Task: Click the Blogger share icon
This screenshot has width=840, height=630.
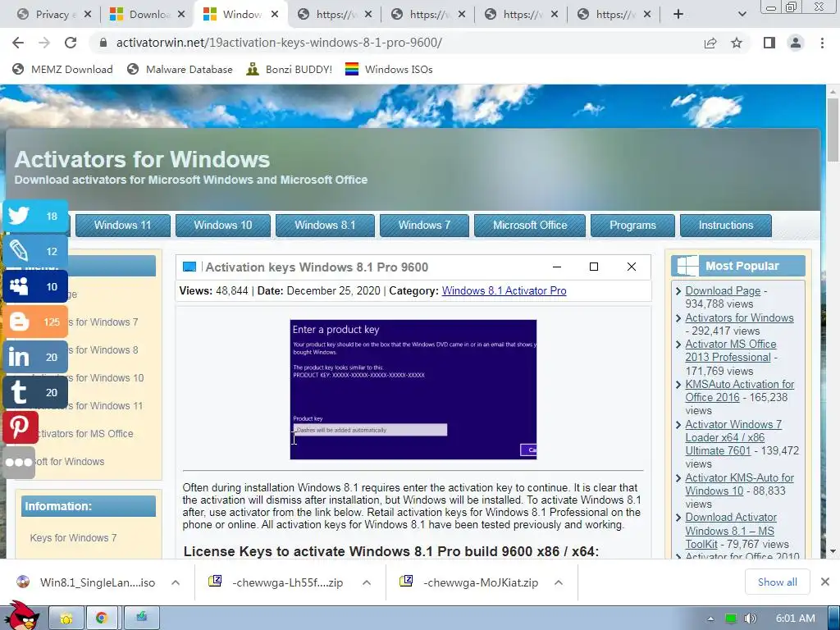Action: point(35,322)
